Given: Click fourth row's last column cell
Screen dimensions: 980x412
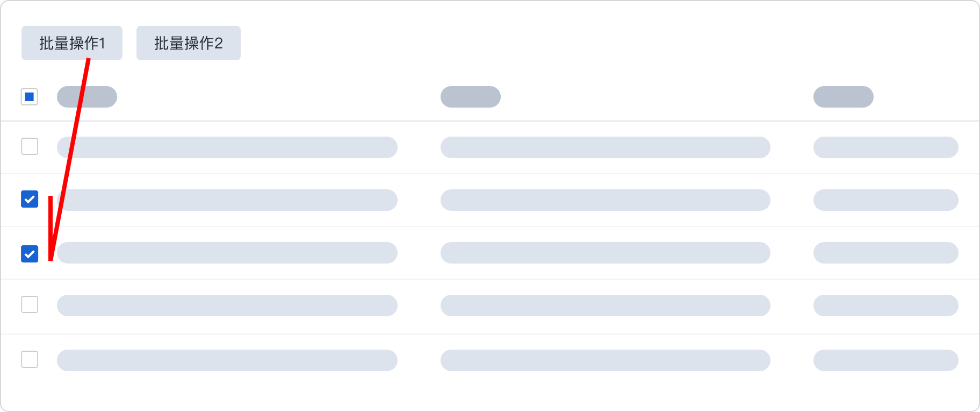Looking at the screenshot, I should point(885,306).
